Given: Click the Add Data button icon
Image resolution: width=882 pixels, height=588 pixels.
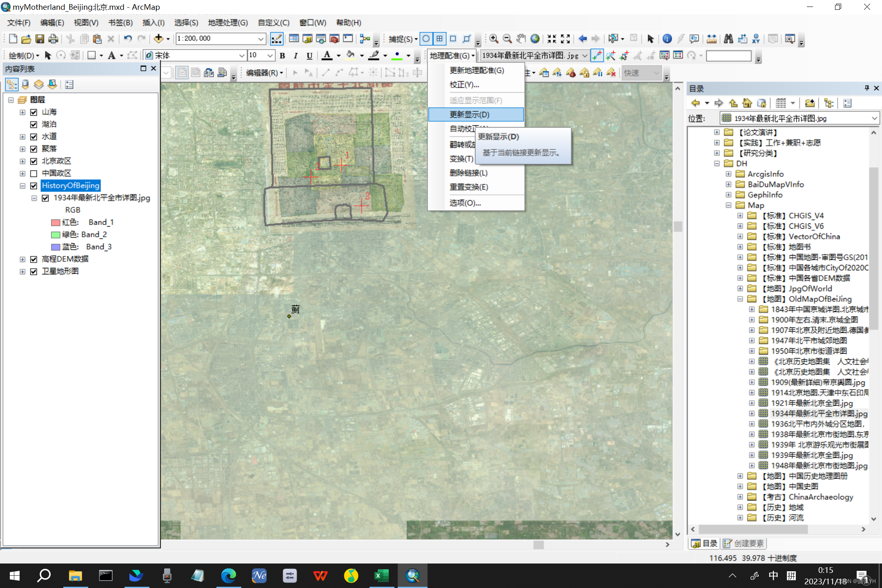Looking at the screenshot, I should coord(158,39).
